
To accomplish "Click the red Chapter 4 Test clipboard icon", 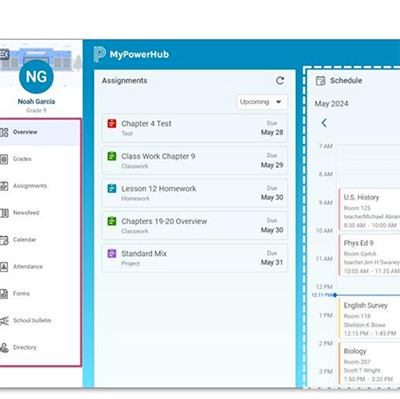I will point(112,123).
